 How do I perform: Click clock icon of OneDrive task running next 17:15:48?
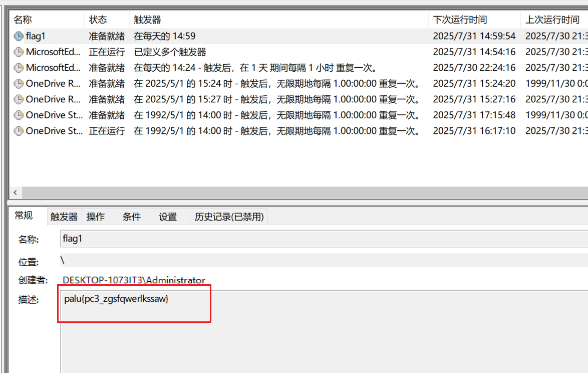point(19,115)
